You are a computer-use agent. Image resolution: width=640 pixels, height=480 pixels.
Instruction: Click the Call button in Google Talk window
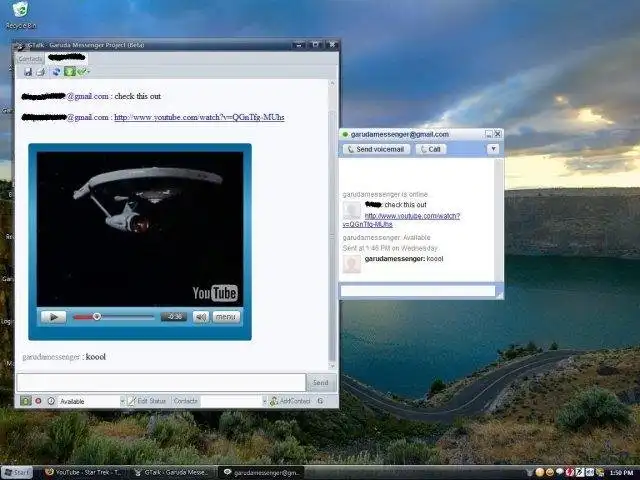tap(431, 149)
